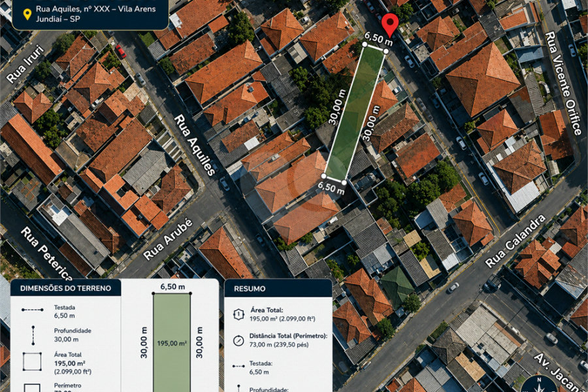Click the dashed Testada icon in Dimensões do Terreno

click(32, 310)
